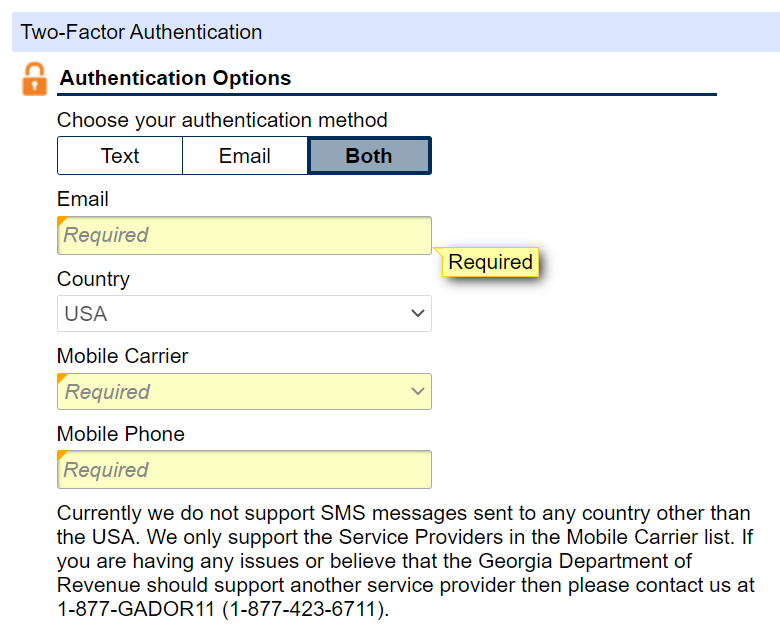Focus the Mobile Phone input field
This screenshot has height=634, width=780.
244,470
